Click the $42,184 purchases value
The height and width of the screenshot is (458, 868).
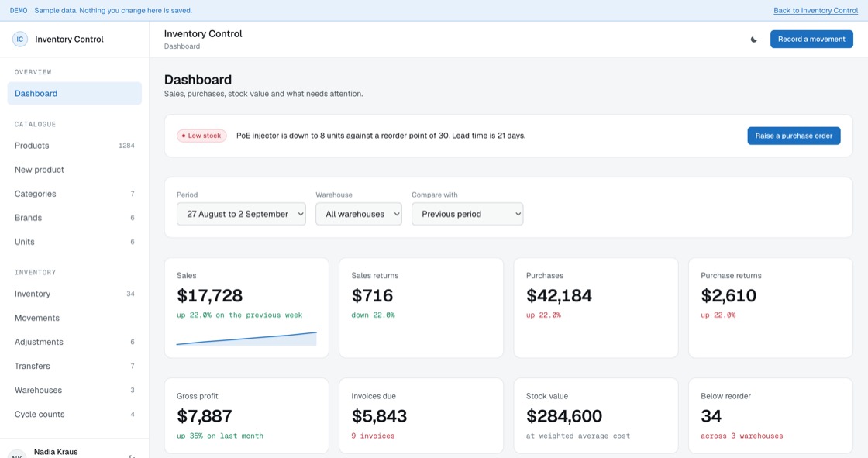pos(559,296)
